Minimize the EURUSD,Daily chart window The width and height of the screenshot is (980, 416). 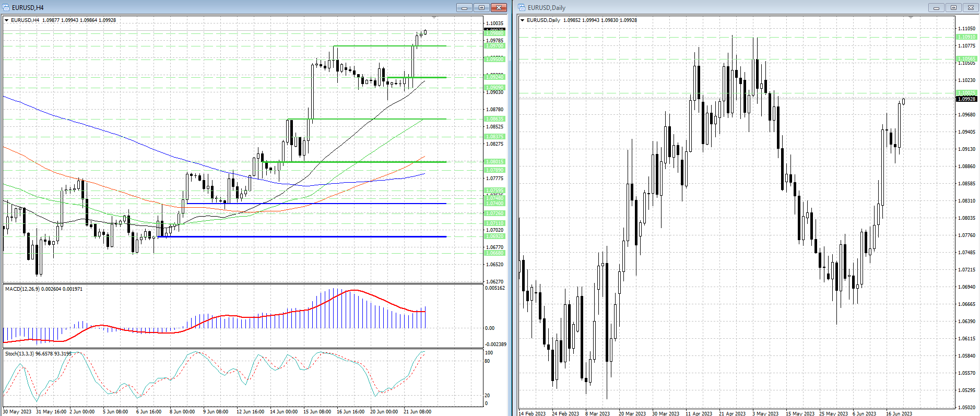936,7
